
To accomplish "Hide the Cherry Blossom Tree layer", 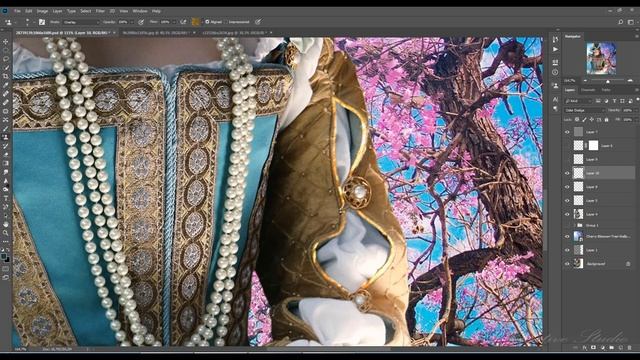I will click(567, 236).
